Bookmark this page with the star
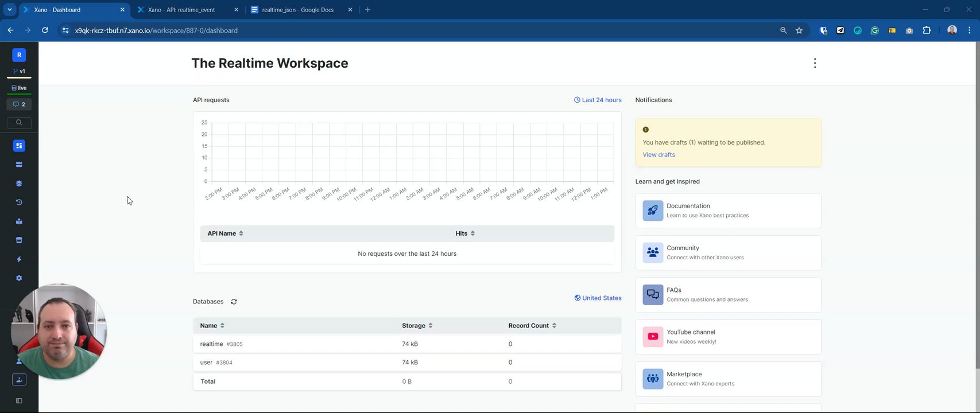This screenshot has height=413, width=980. tap(799, 30)
